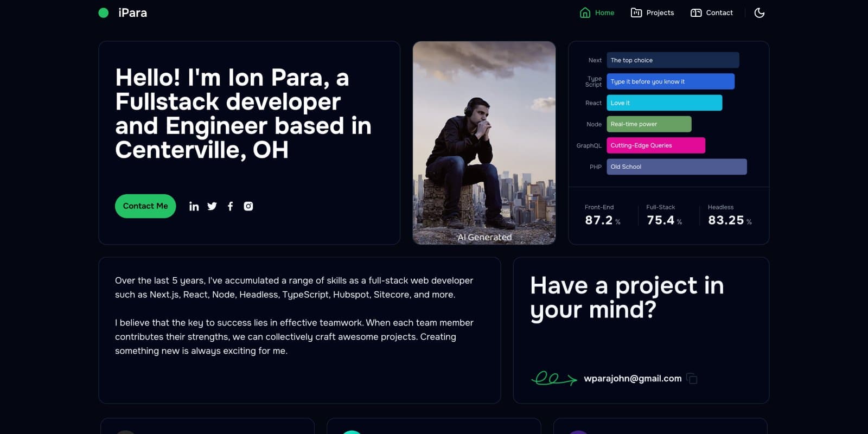Select the Old School PHP bar

point(676,167)
